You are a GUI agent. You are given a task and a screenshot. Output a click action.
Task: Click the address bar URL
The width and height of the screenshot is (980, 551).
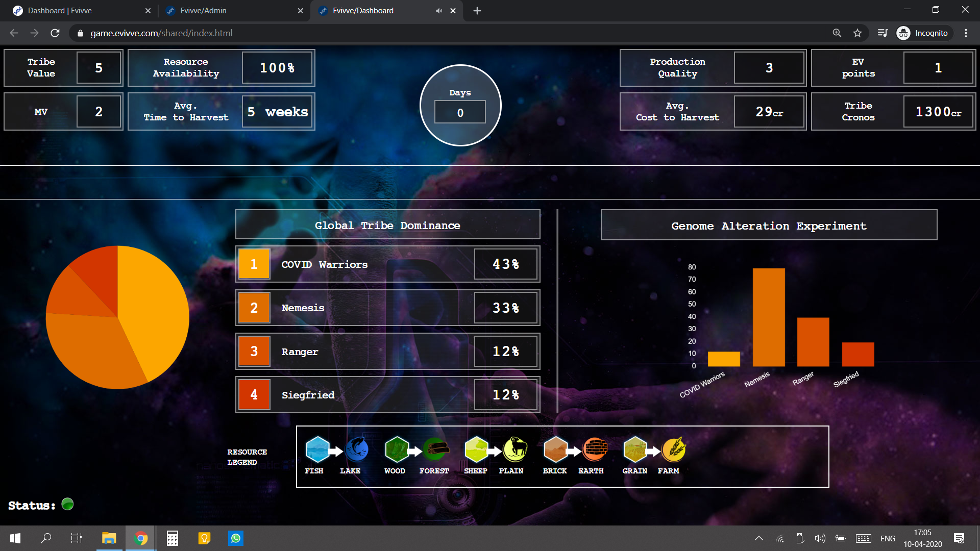(x=161, y=33)
